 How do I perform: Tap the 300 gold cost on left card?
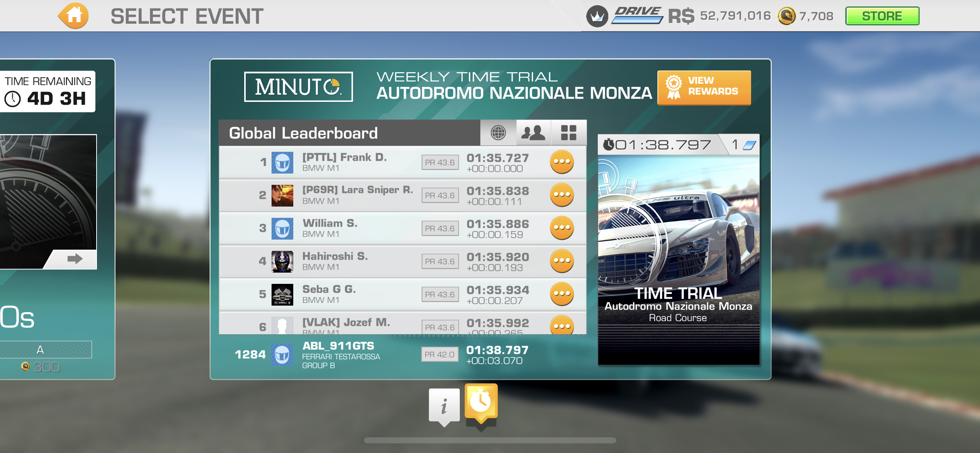pyautogui.click(x=41, y=367)
